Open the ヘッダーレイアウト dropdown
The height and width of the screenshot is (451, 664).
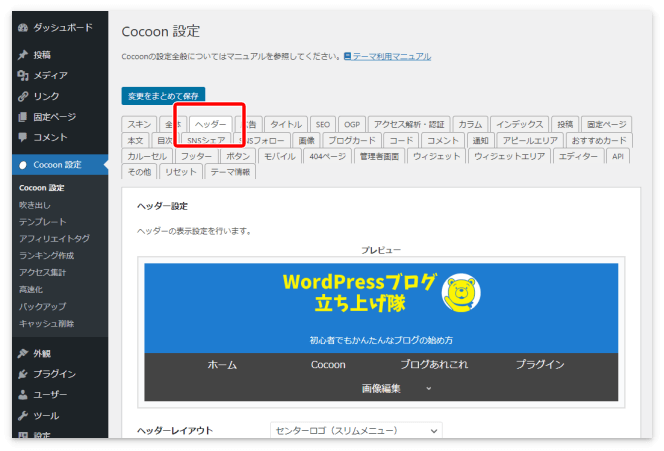click(356, 431)
